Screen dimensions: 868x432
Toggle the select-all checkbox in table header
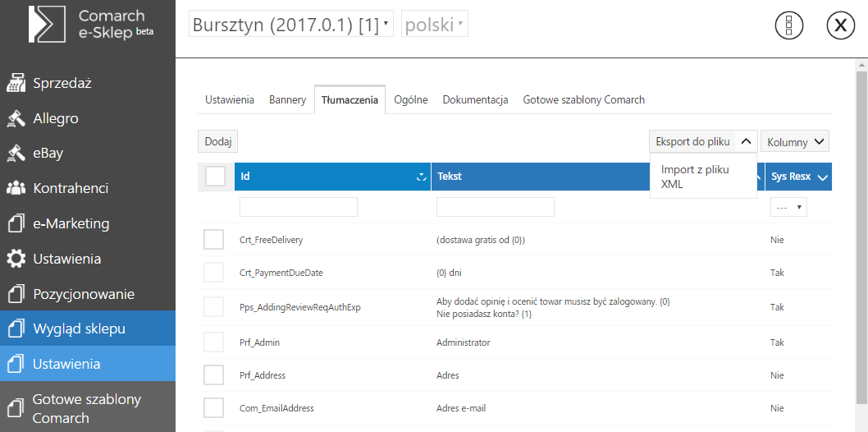pyautogui.click(x=215, y=177)
